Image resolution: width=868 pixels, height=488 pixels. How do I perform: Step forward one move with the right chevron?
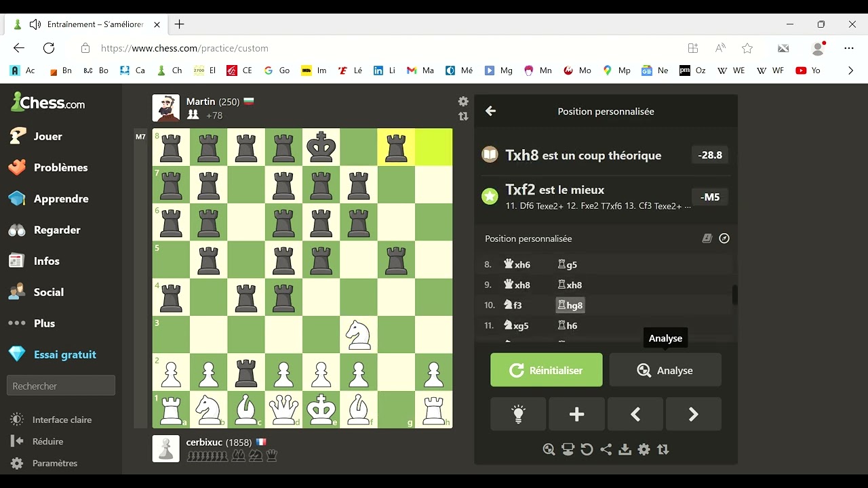pos(694,415)
